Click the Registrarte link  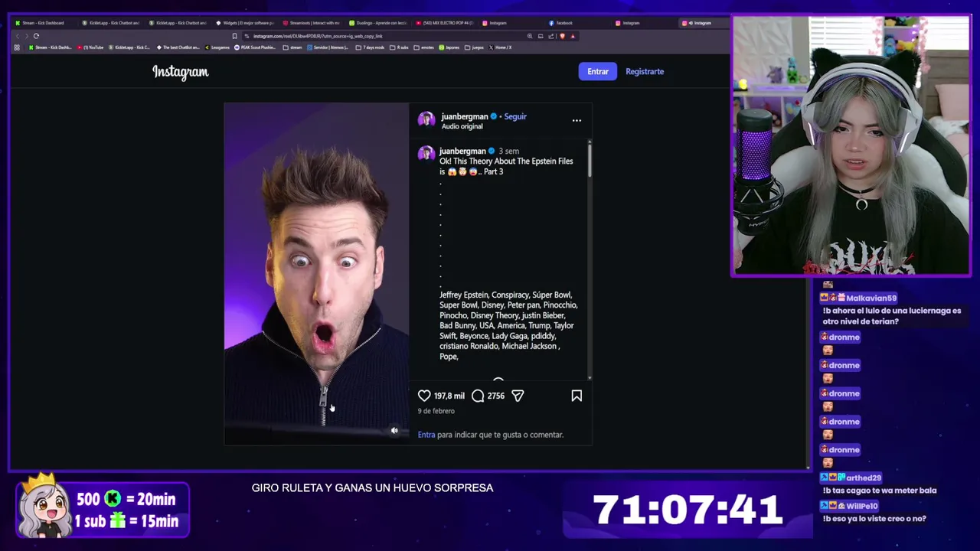[645, 71]
